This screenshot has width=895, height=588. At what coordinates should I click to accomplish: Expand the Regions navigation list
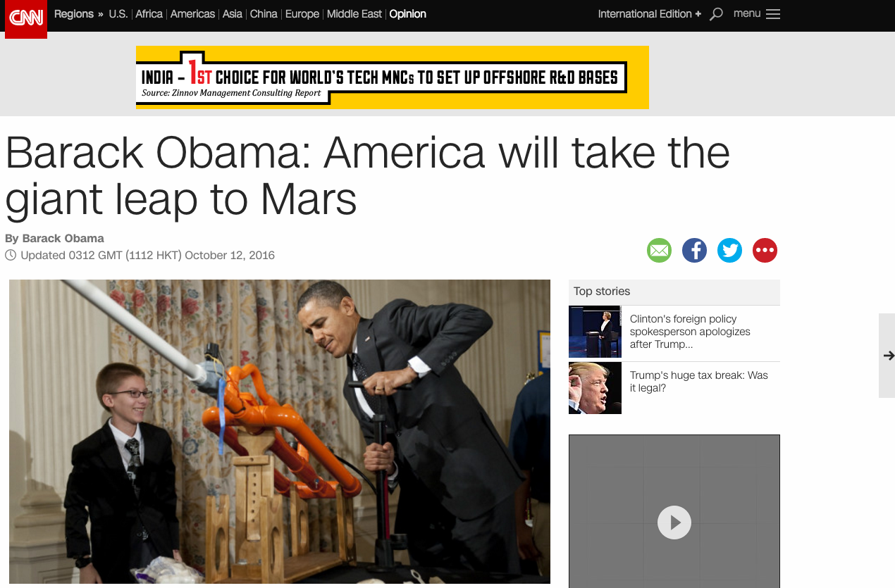pyautogui.click(x=79, y=14)
